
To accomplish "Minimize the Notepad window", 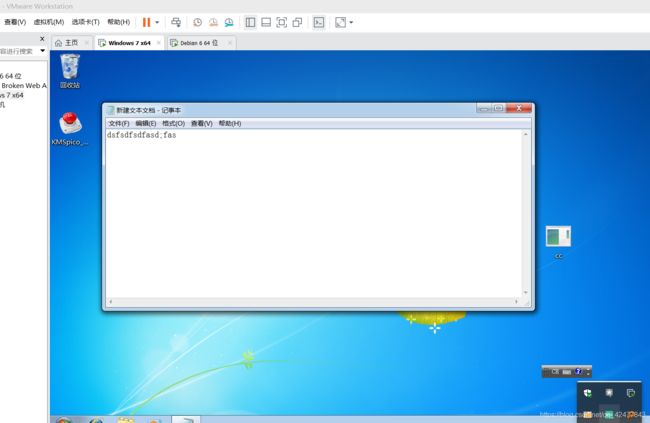I will click(x=483, y=108).
